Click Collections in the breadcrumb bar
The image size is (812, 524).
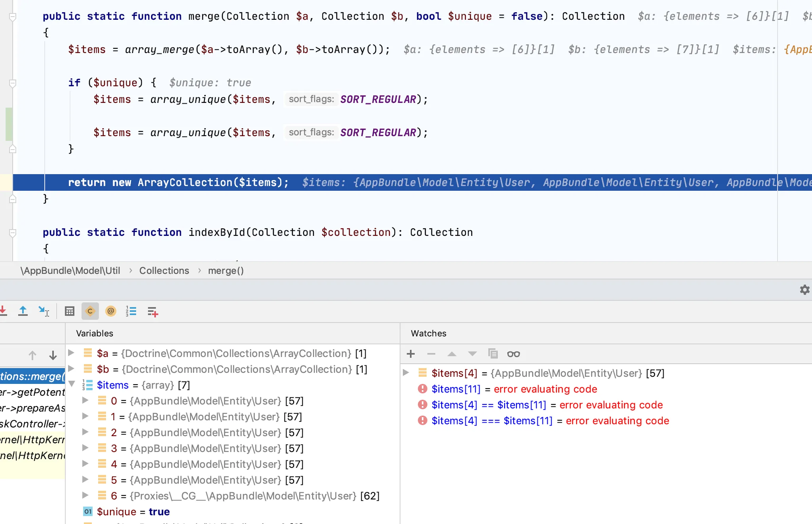pos(164,271)
